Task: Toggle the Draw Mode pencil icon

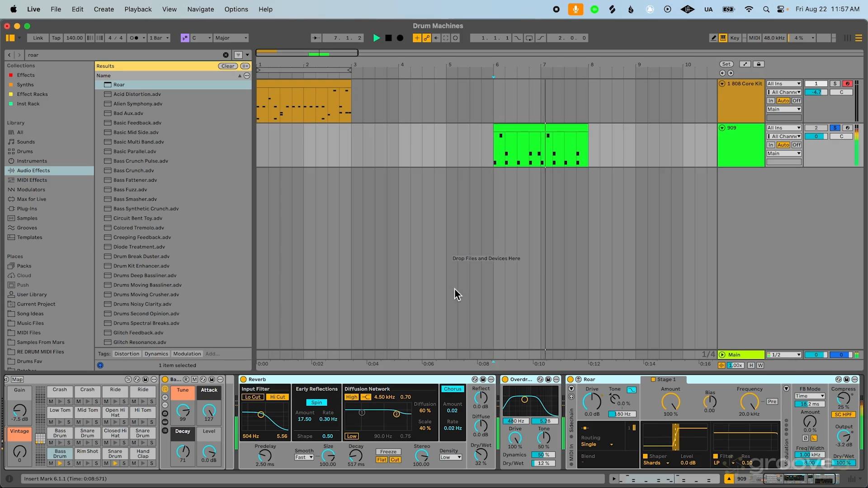Action: [x=713, y=38]
